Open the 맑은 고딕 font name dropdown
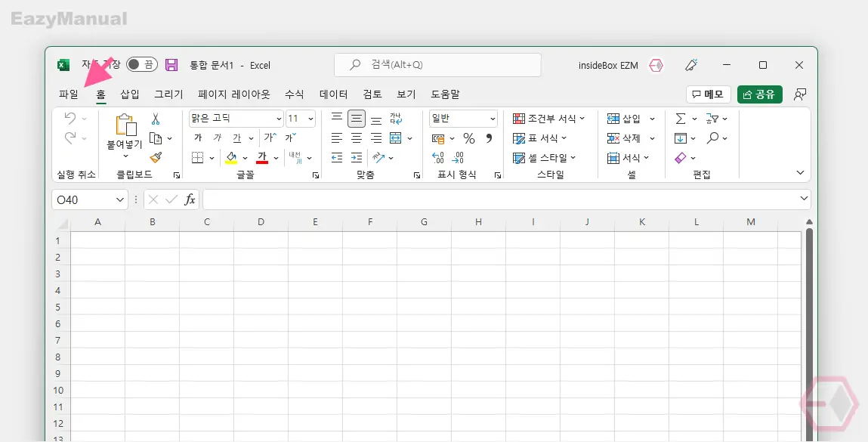Viewport: 868px width, 442px height. coord(279,119)
